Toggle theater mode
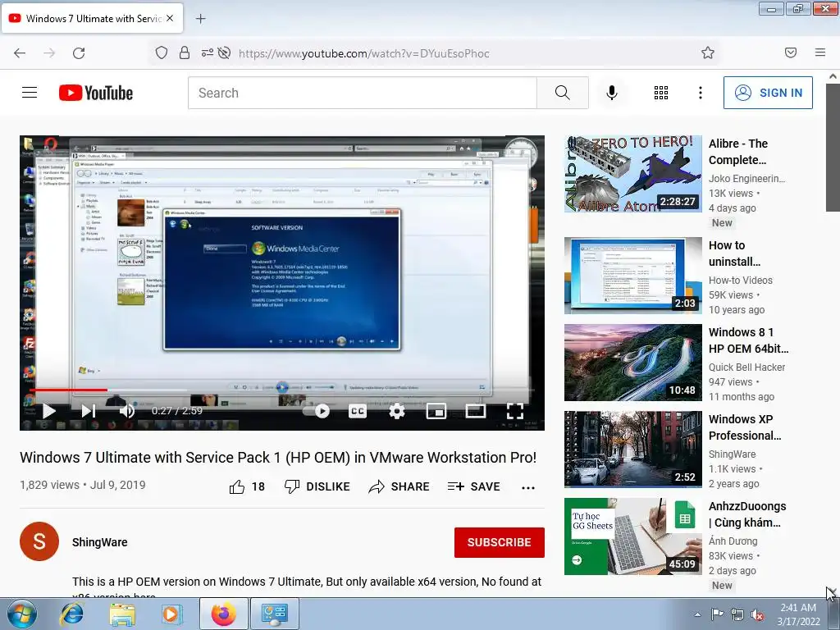This screenshot has height=630, width=840. pyautogui.click(x=476, y=411)
